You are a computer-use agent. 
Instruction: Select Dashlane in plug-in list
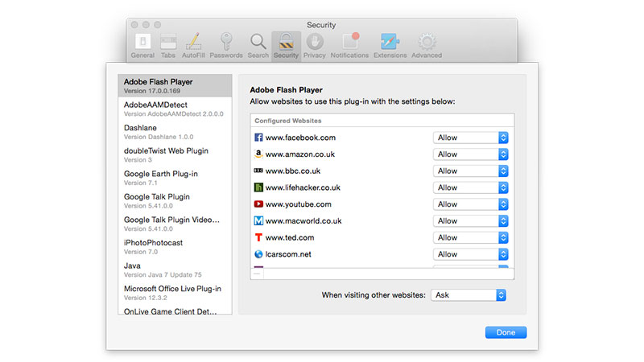[175, 132]
